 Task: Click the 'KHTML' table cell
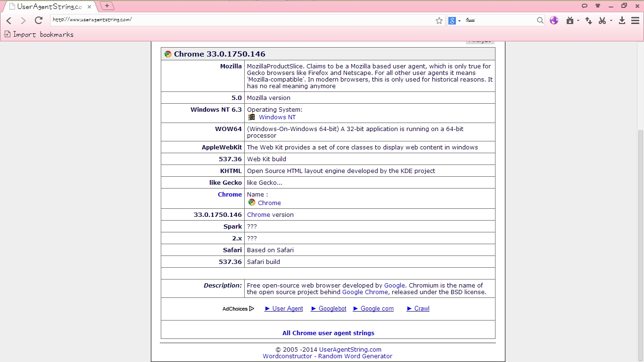click(x=203, y=171)
